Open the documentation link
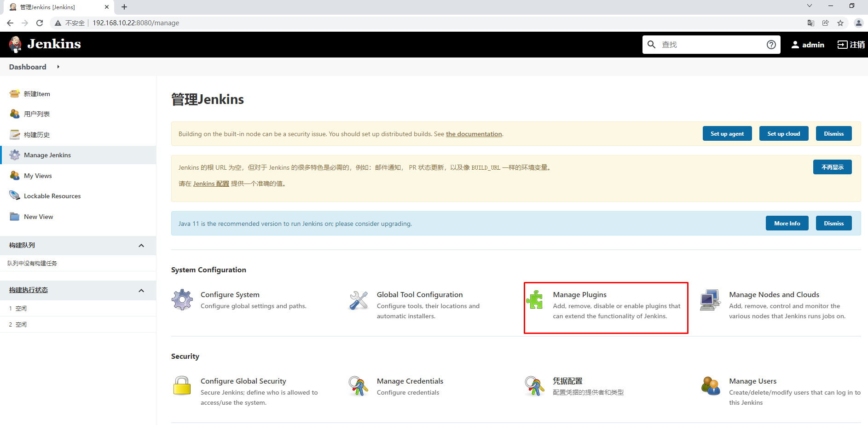The image size is (868, 425). pyautogui.click(x=474, y=134)
